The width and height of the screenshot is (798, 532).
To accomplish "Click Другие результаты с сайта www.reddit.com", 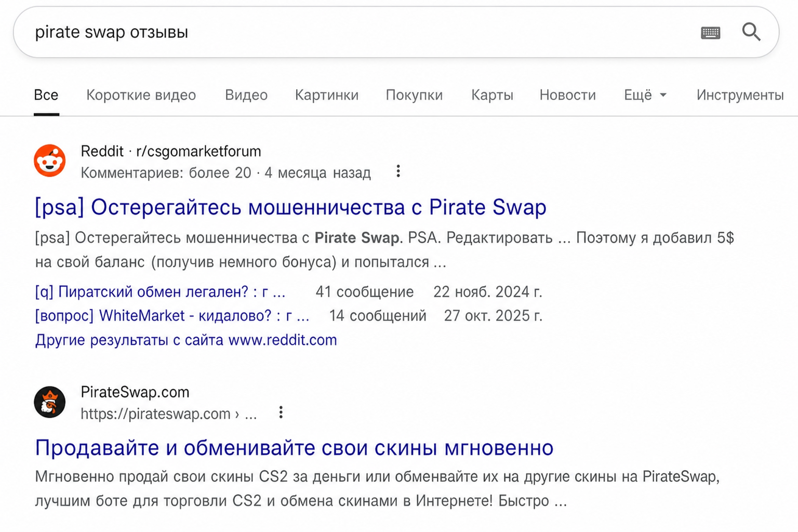I will [x=186, y=340].
